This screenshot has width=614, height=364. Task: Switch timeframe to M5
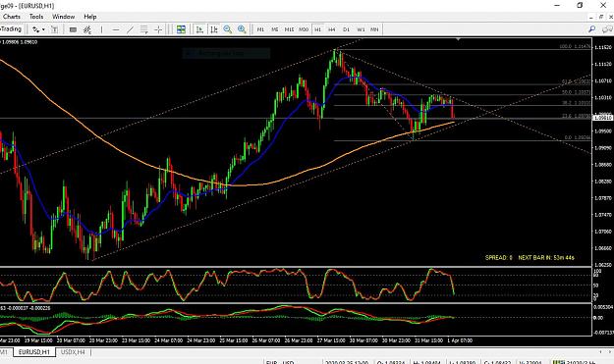(x=275, y=29)
